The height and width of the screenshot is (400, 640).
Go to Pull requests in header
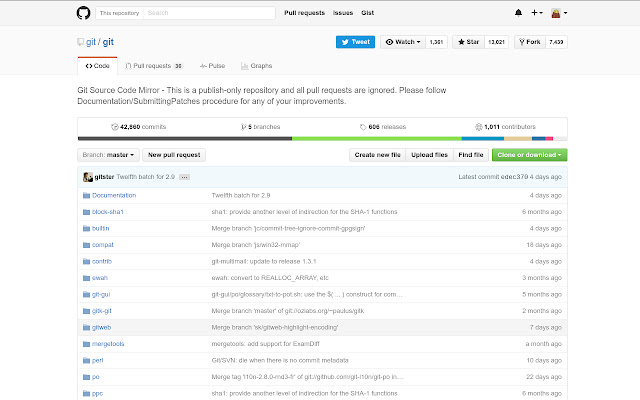304,13
